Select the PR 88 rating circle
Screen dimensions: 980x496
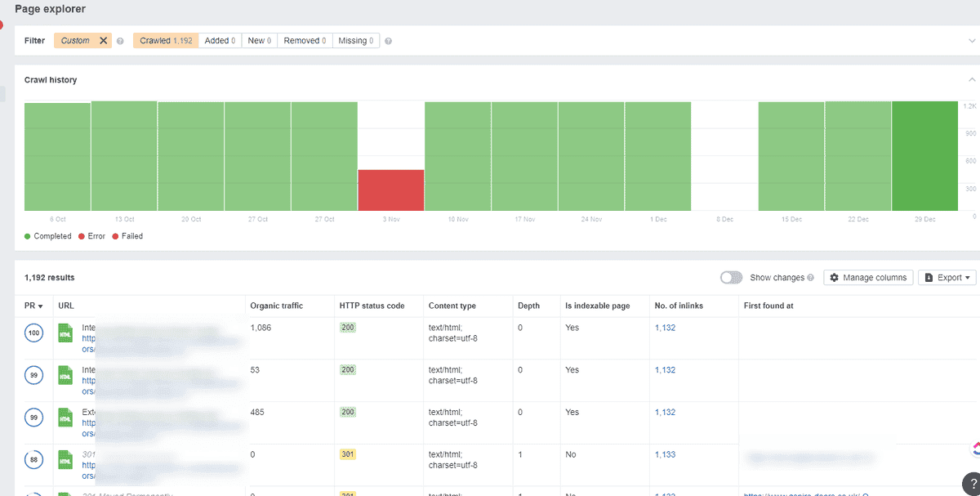(x=34, y=460)
